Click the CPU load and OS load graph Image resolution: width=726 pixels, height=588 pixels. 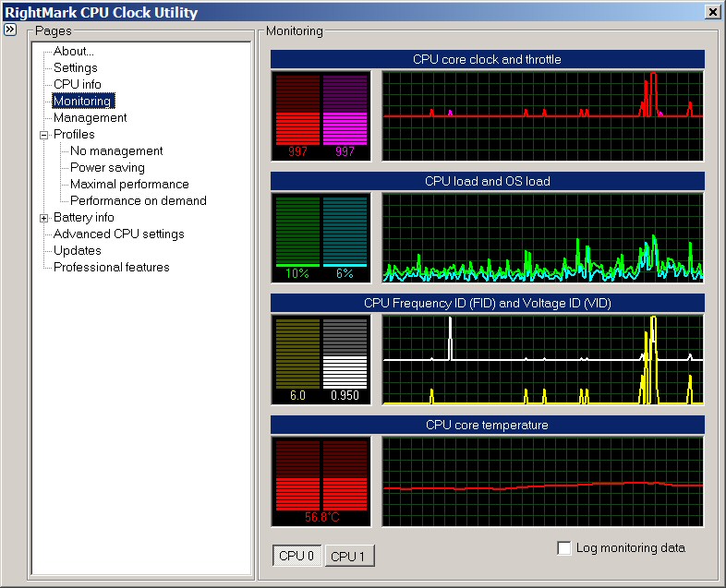click(542, 237)
